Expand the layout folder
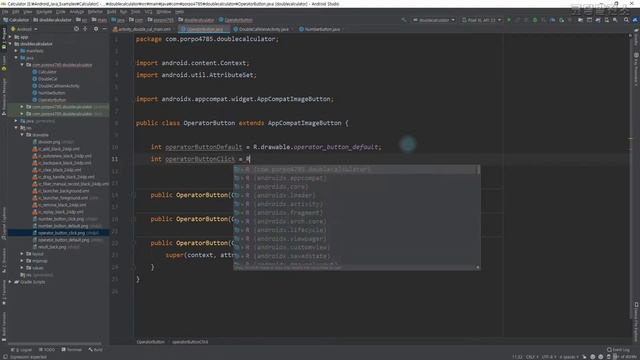The image size is (640, 360). pyautogui.click(x=22, y=253)
